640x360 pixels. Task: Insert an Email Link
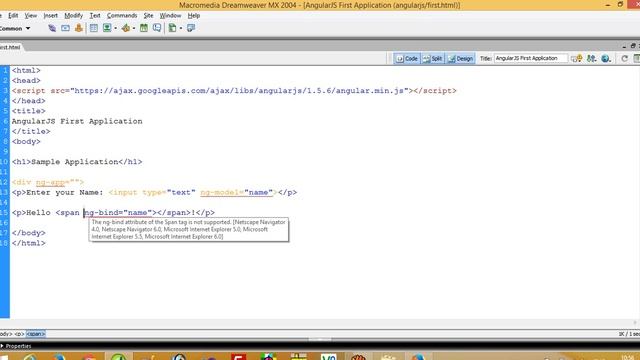coord(65,28)
